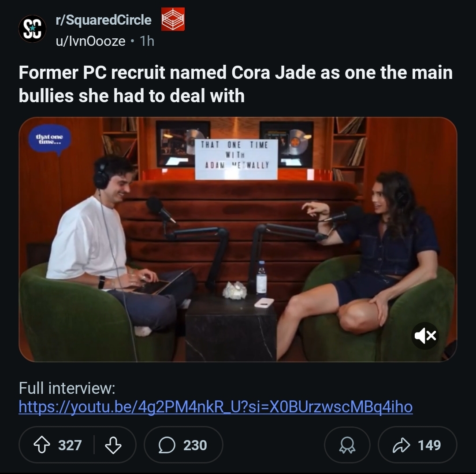Image resolution: width=476 pixels, height=474 pixels.
Task: Downvote the post
Action: pos(113,445)
